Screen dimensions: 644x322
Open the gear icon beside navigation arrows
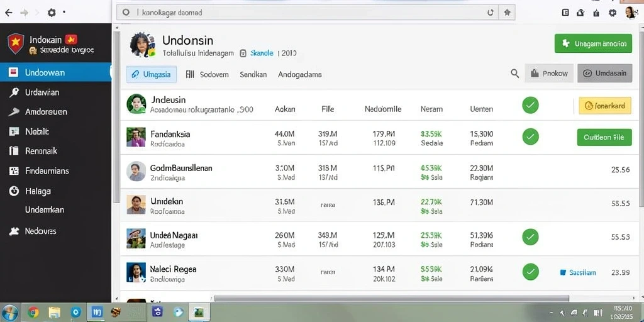[x=52, y=13]
